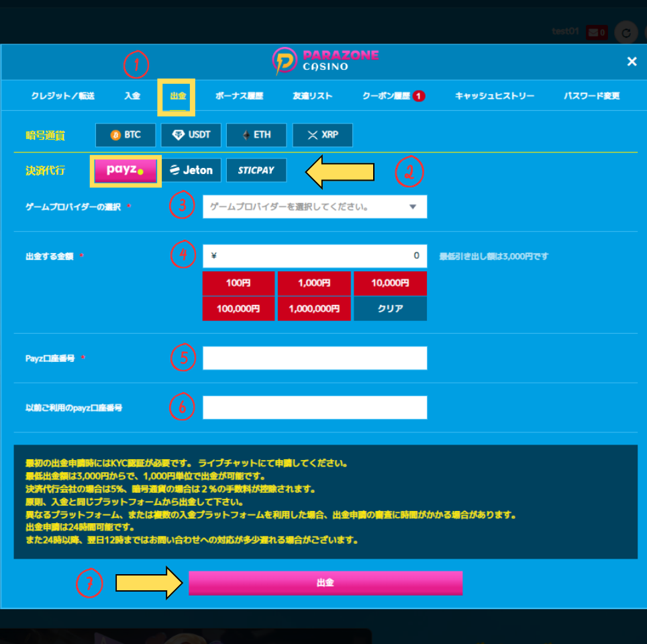The image size is (647, 644).
Task: Choose XRP cryptocurrency option
Action: 323,135
